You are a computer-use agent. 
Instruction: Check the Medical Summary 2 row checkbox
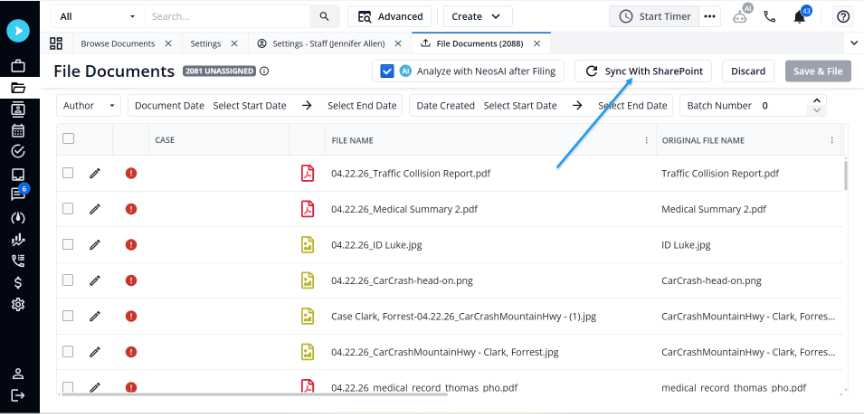tap(68, 209)
